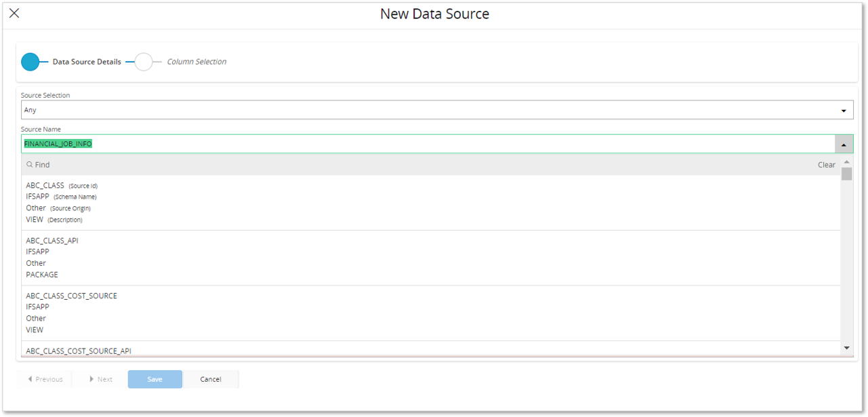Viewport: 868px width, 417px height.
Task: Close the New Data Source dialog
Action: click(14, 14)
